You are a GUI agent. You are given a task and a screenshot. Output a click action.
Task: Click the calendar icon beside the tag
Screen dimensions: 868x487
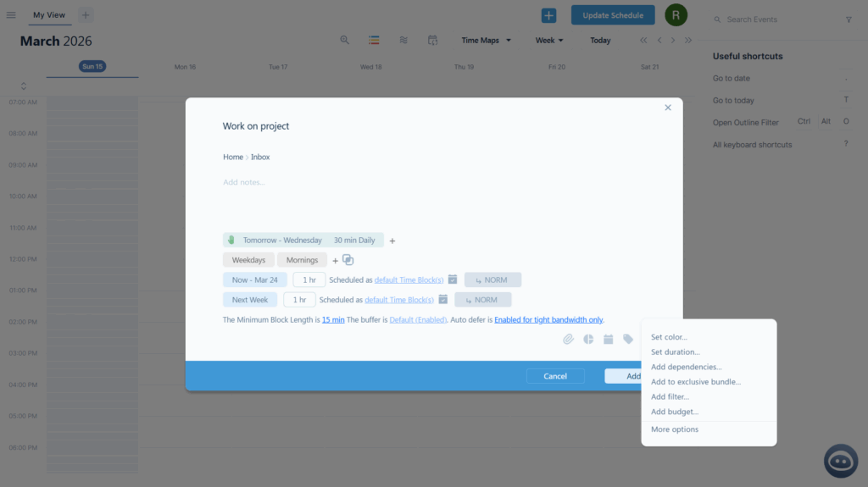pyautogui.click(x=608, y=340)
